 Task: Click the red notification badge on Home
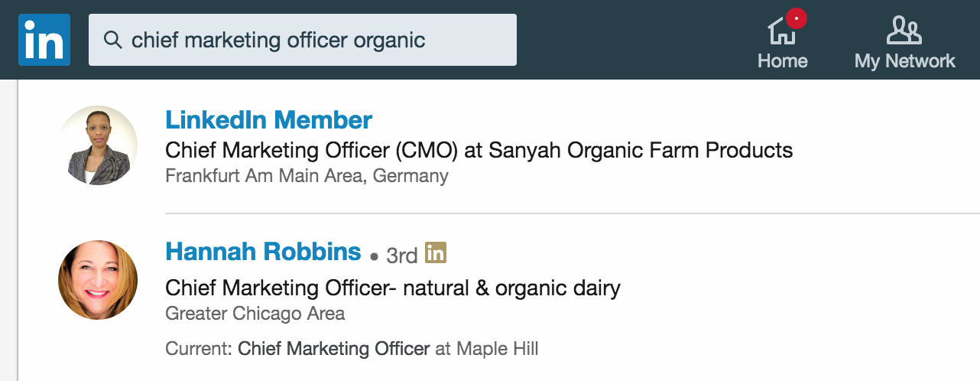[796, 18]
